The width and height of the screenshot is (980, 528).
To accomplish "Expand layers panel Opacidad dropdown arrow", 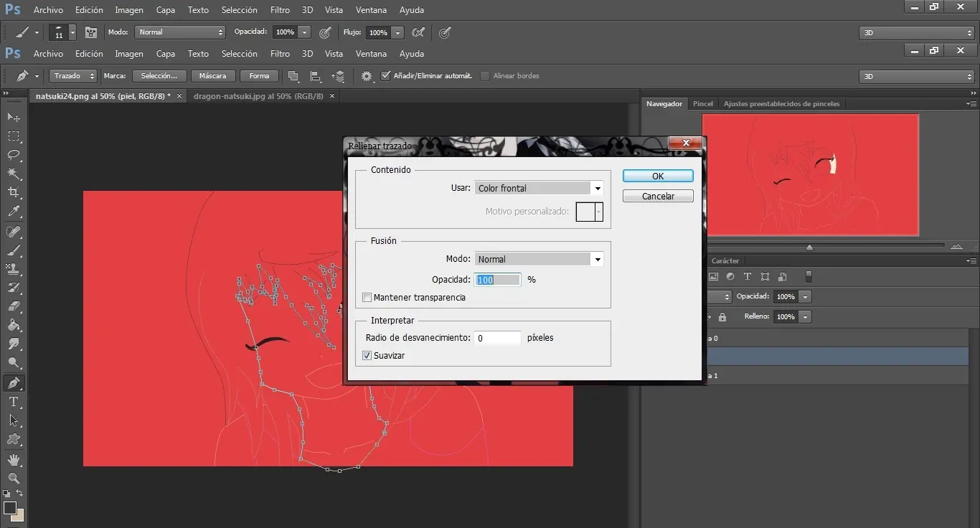I will coord(806,296).
